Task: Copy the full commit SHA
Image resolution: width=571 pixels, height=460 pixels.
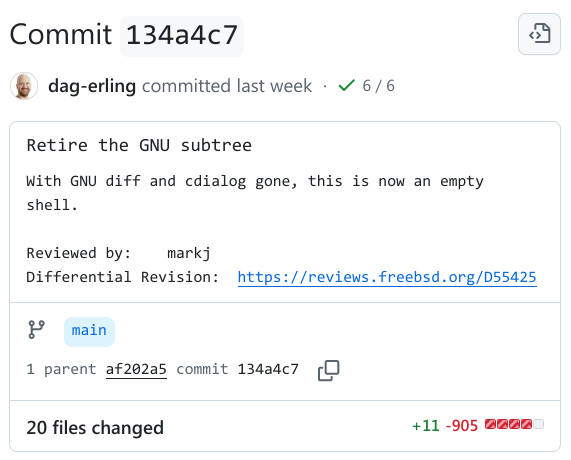Action: click(329, 370)
